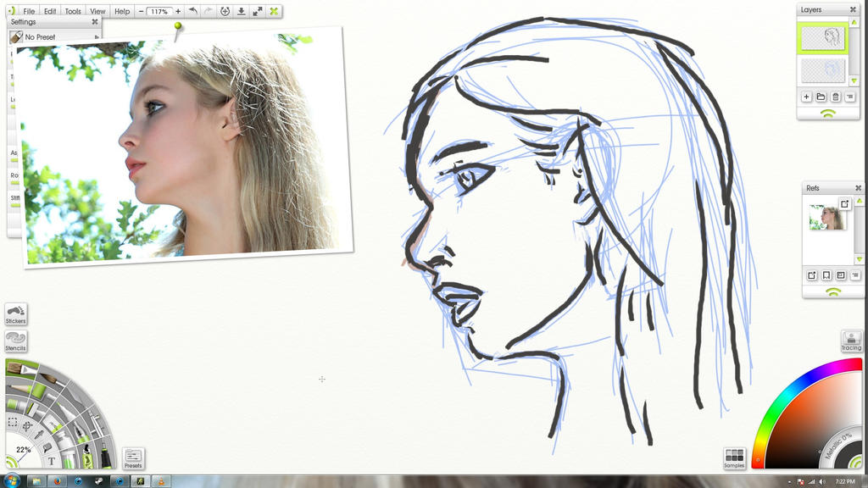
Task: Open the Edit menu
Action: tap(50, 11)
